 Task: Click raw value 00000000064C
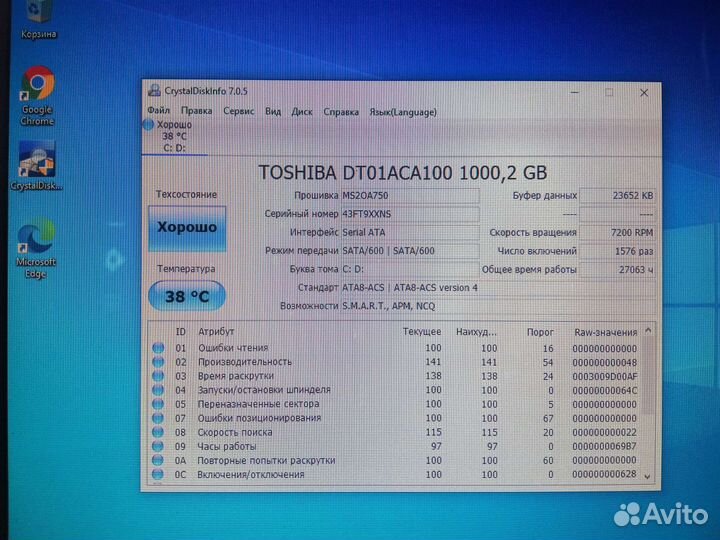pyautogui.click(x=604, y=391)
